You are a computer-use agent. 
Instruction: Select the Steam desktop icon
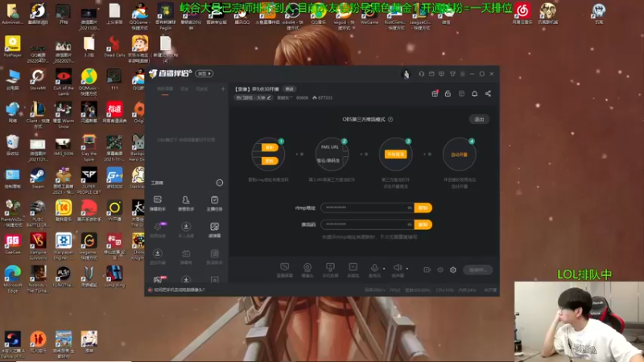point(38,179)
